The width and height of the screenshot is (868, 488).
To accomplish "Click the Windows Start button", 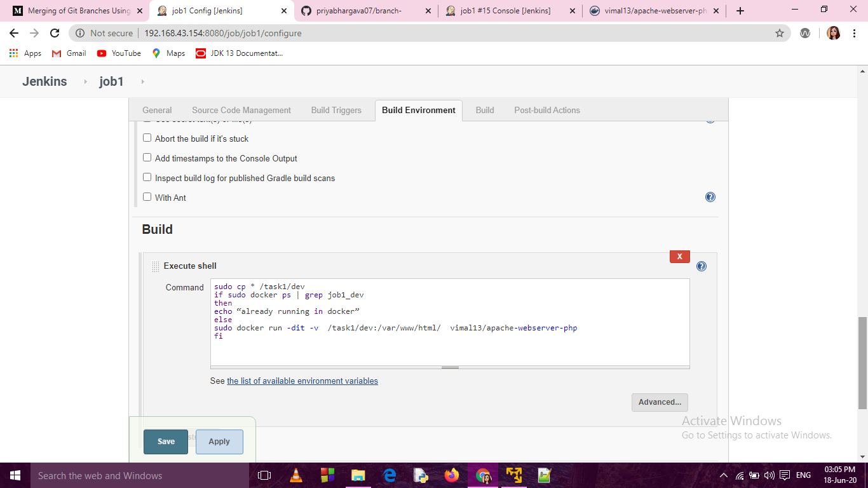I will coord(15,475).
